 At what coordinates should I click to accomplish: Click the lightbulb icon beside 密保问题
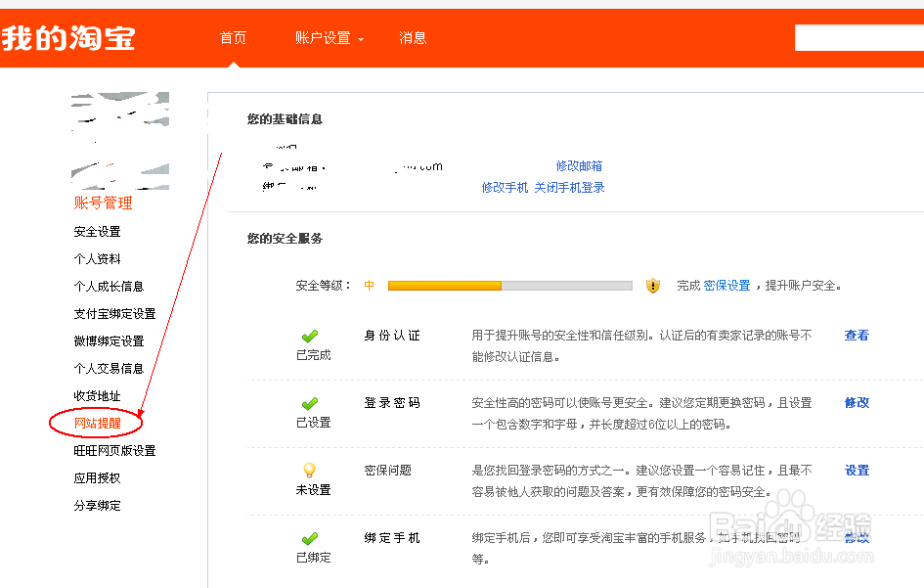(310, 468)
